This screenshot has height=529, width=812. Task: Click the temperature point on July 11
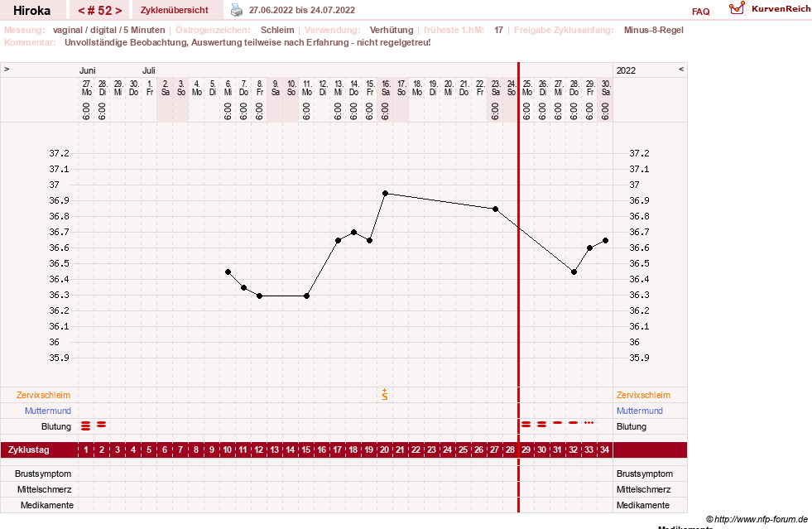pos(306,296)
